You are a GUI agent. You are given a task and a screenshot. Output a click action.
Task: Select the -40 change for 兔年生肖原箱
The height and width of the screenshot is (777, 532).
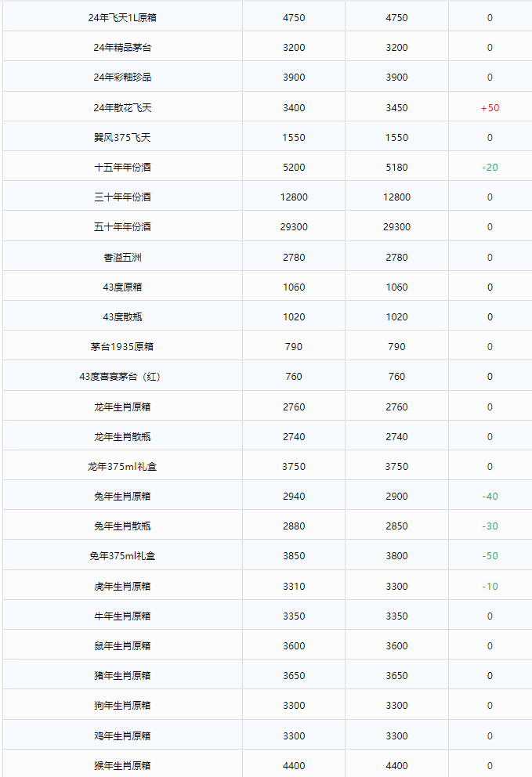coord(490,497)
